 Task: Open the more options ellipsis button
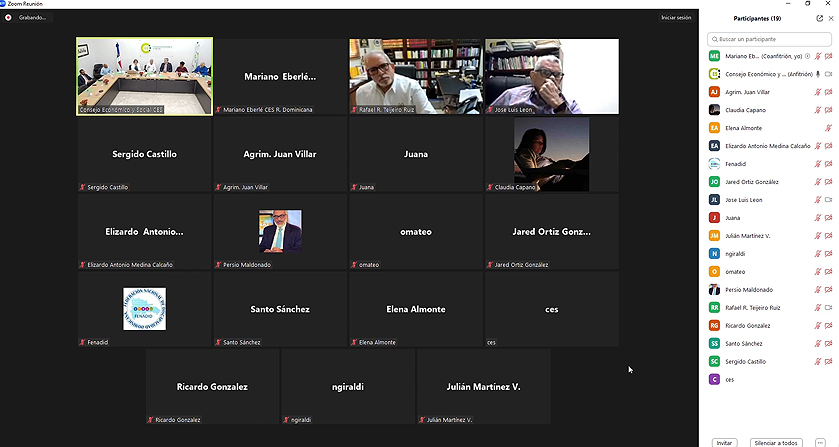(820, 443)
